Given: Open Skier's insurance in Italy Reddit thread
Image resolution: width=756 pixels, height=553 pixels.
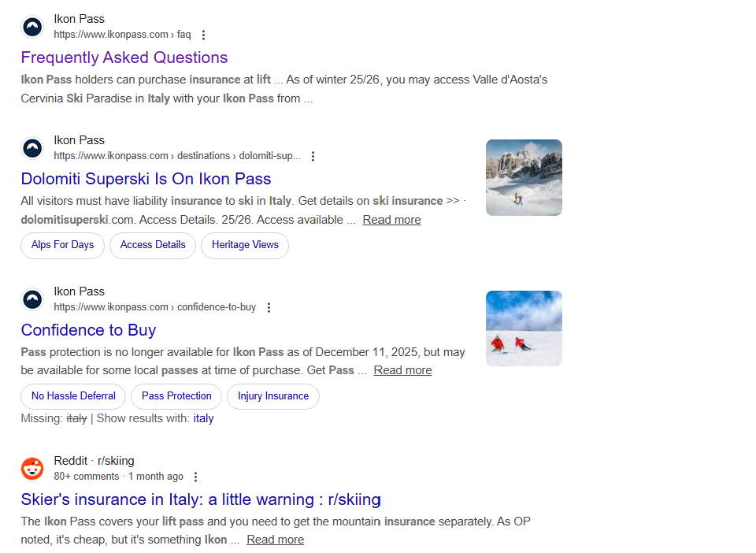Looking at the screenshot, I should tap(201, 499).
